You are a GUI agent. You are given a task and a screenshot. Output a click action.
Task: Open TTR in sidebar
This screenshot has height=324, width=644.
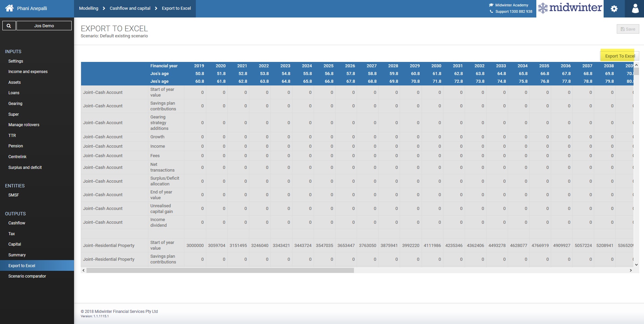(12, 136)
